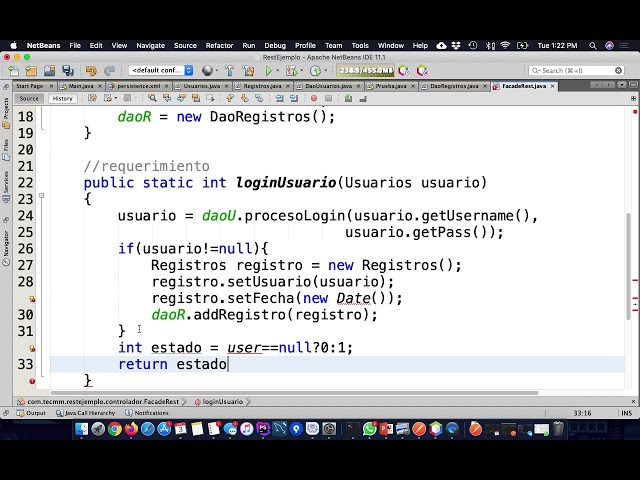Collapse the code fold at line 23

41,196
